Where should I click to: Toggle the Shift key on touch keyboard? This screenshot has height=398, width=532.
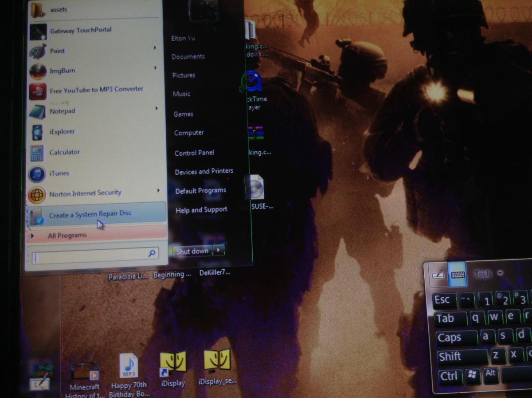click(462, 357)
